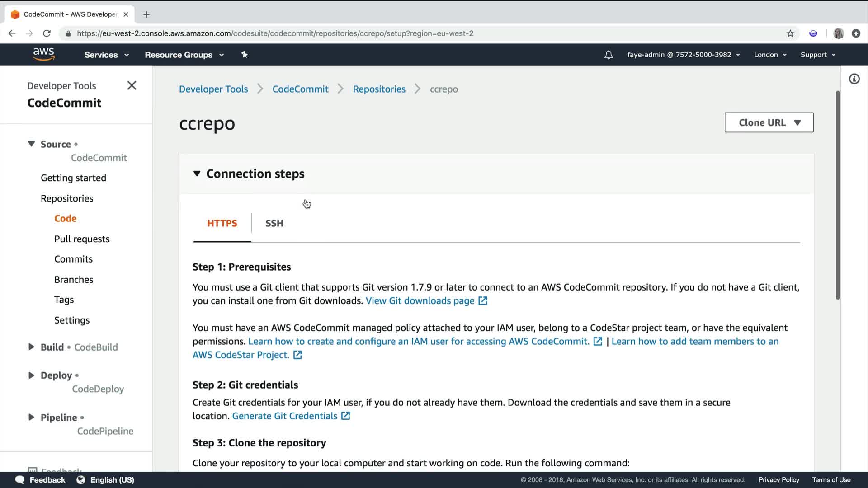This screenshot has height=488, width=868.
Task: Open the notifications bell
Action: [609, 55]
